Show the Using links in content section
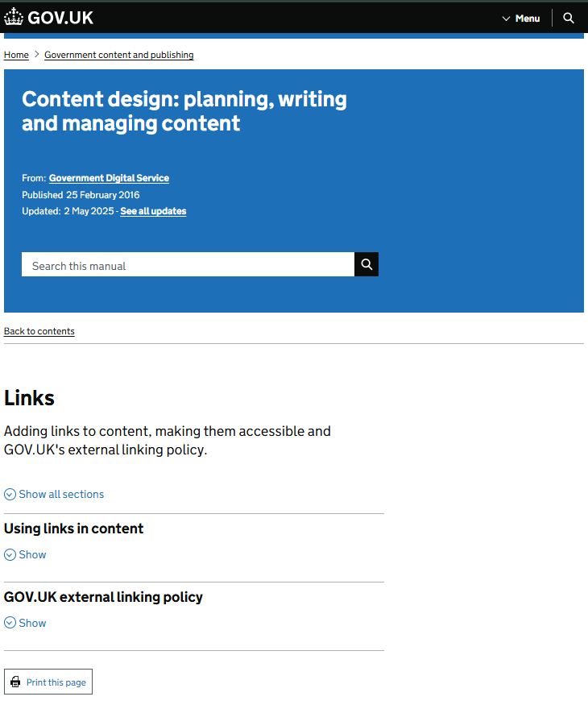Image resolution: width=588 pixels, height=709 pixels. (x=31, y=554)
